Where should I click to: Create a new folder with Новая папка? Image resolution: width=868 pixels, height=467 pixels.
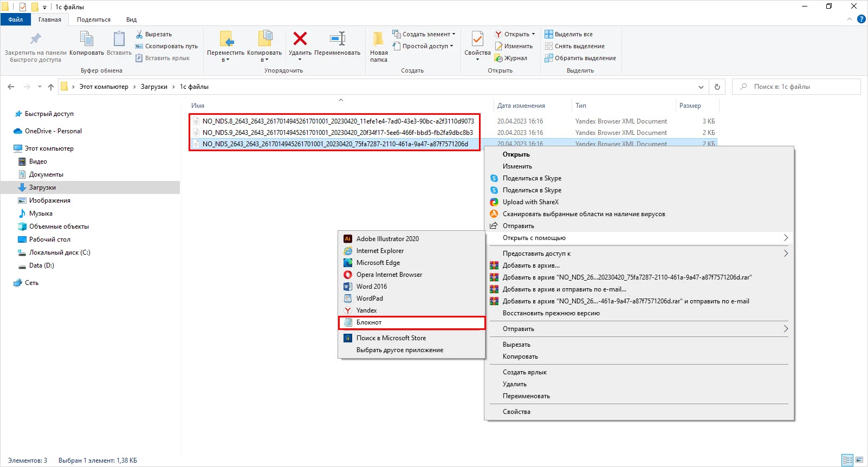[x=379, y=47]
